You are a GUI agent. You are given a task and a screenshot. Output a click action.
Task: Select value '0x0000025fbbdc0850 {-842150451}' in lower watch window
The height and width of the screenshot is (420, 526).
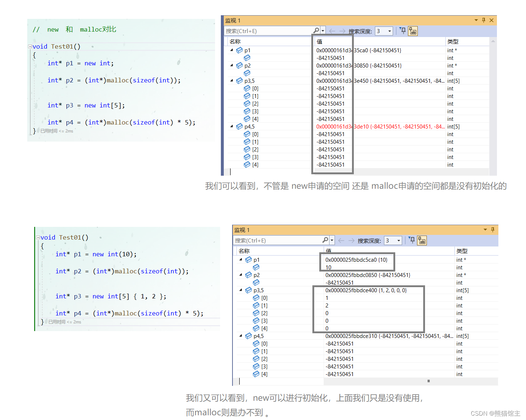(x=368, y=275)
